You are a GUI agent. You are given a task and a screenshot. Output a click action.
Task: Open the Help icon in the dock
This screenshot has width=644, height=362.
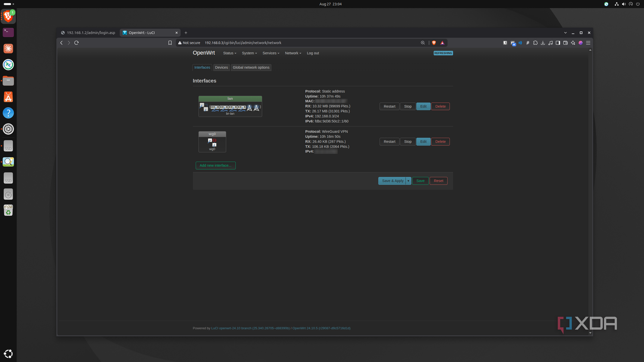(x=8, y=113)
